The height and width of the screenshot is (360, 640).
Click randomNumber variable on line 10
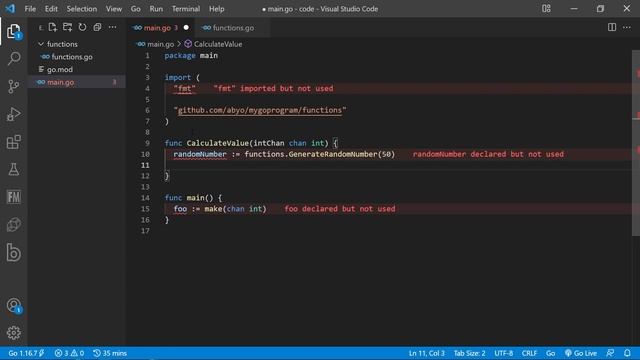click(200, 154)
